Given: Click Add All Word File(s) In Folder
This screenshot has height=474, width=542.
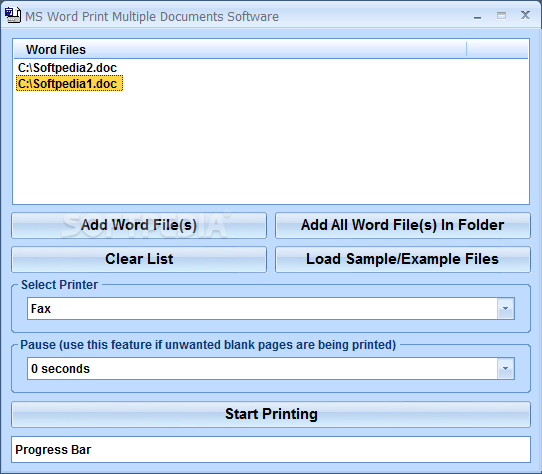Looking at the screenshot, I should tap(403, 225).
